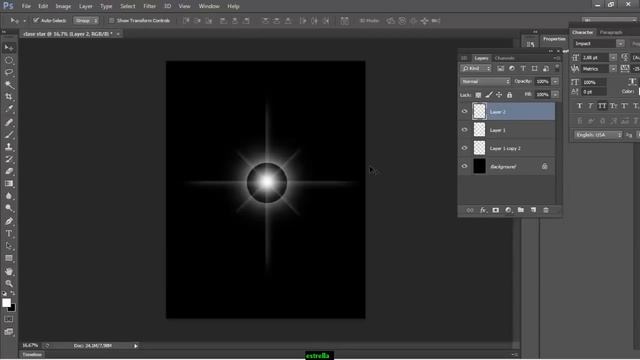Open the Window menu
Screen dimensions: 640x360
209,6
